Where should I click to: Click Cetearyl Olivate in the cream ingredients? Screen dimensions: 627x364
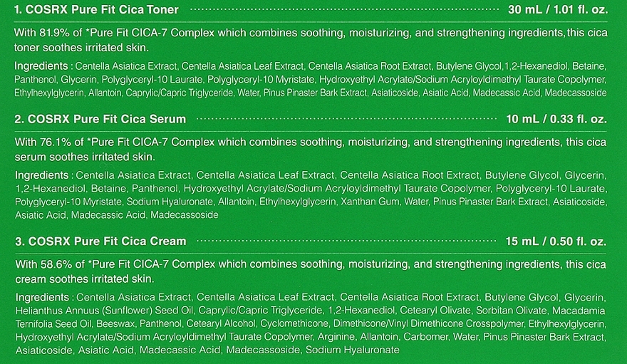coord(435,311)
